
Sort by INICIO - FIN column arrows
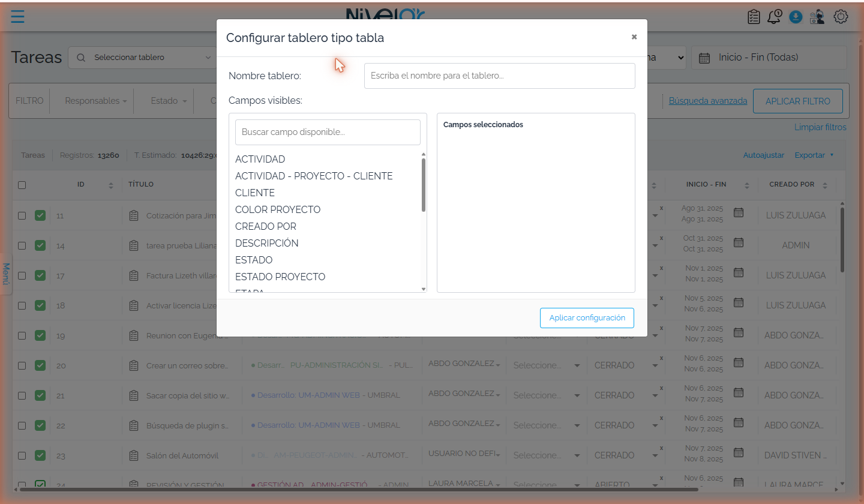point(747,185)
